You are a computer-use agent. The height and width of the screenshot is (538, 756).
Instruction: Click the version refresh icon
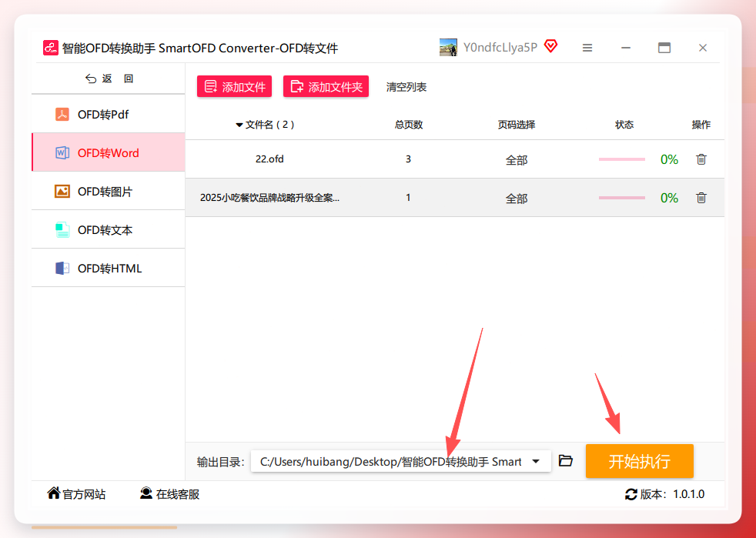(631, 494)
